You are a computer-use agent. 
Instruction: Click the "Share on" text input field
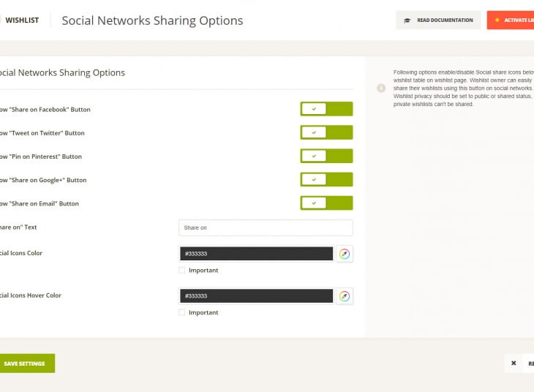[x=266, y=227]
